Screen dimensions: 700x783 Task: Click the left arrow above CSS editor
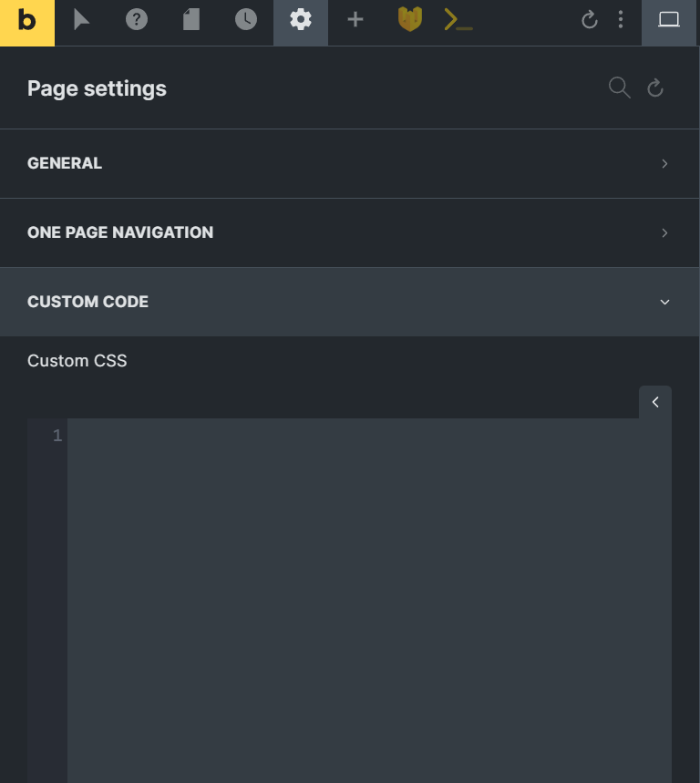click(x=655, y=402)
